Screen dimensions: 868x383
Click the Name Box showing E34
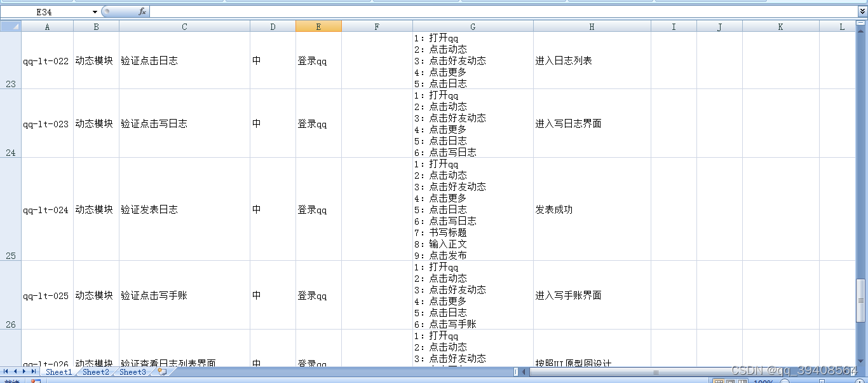tap(46, 12)
